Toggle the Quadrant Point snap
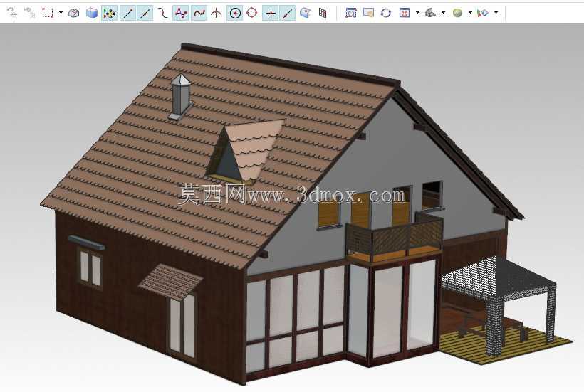The image size is (584, 392). 252,14
